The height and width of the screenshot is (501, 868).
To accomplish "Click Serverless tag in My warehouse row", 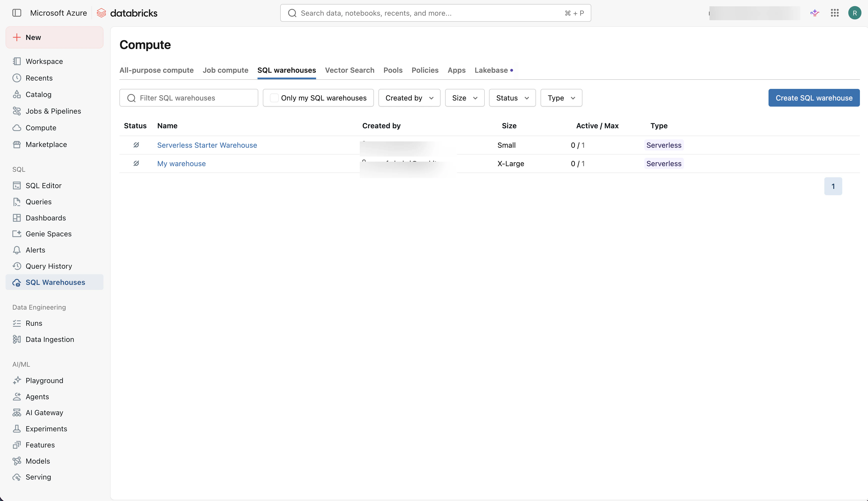I will 664,164.
